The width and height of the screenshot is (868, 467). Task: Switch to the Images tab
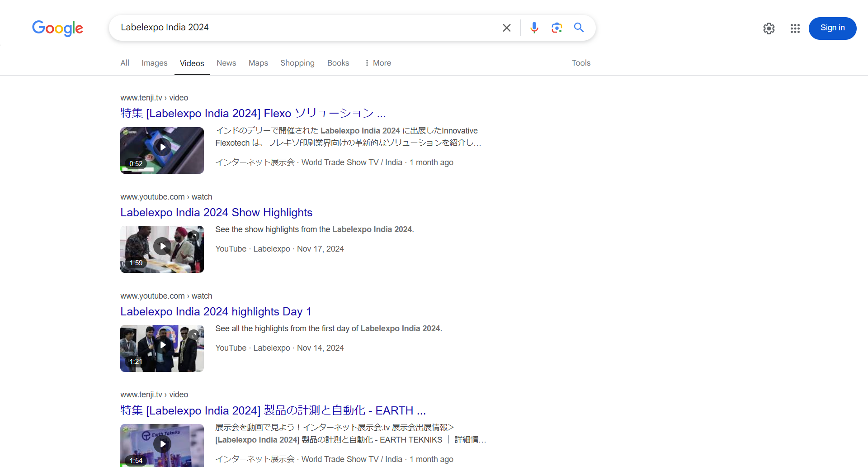tap(155, 63)
